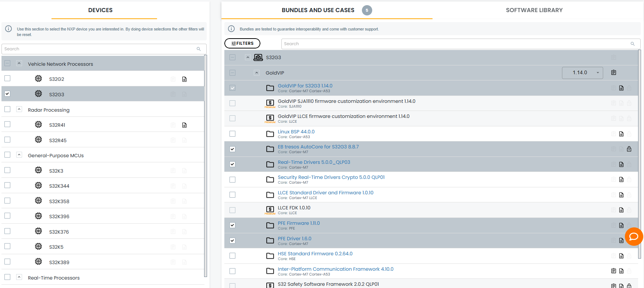Click the bundles search input field
This screenshot has width=644, height=288.
click(x=461, y=44)
